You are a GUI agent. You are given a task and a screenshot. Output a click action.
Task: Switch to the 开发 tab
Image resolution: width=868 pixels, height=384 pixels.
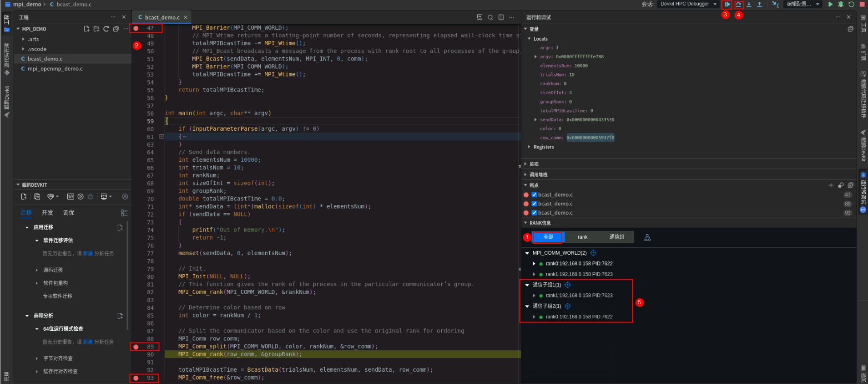pyautogui.click(x=47, y=213)
